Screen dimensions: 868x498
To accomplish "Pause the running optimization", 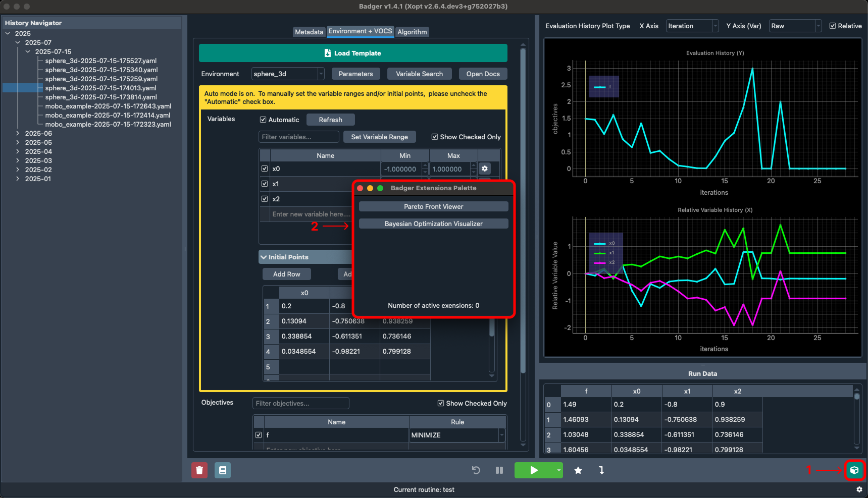I will pos(499,470).
